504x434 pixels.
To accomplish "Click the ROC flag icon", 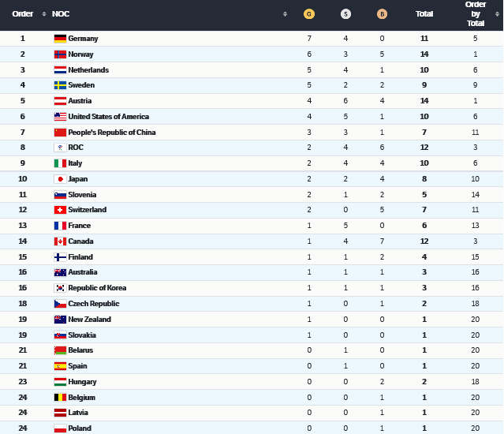I will click(60, 148).
